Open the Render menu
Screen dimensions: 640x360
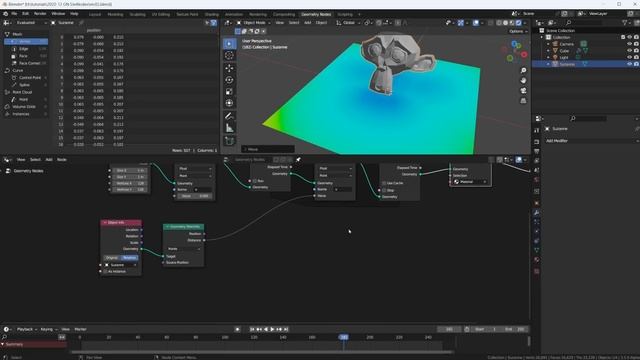(40, 13)
